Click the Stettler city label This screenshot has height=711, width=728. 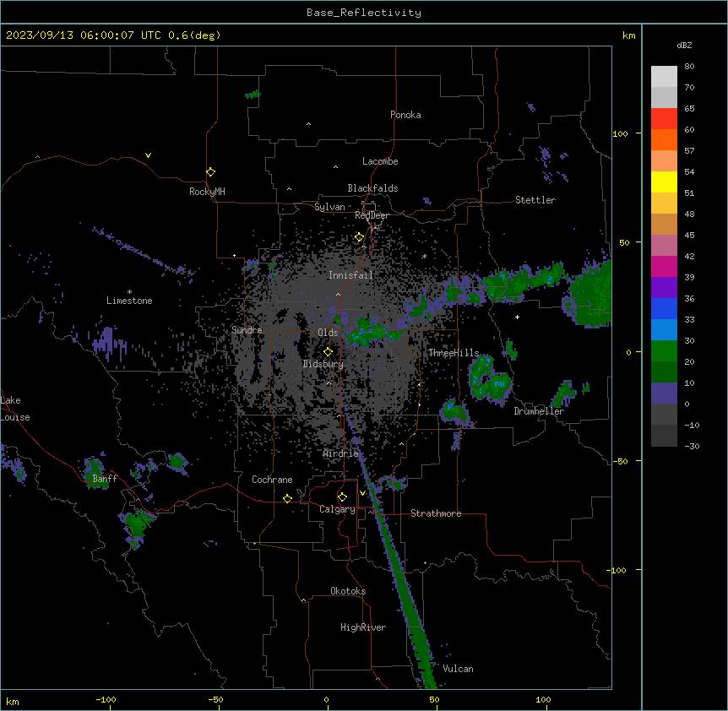click(x=535, y=200)
